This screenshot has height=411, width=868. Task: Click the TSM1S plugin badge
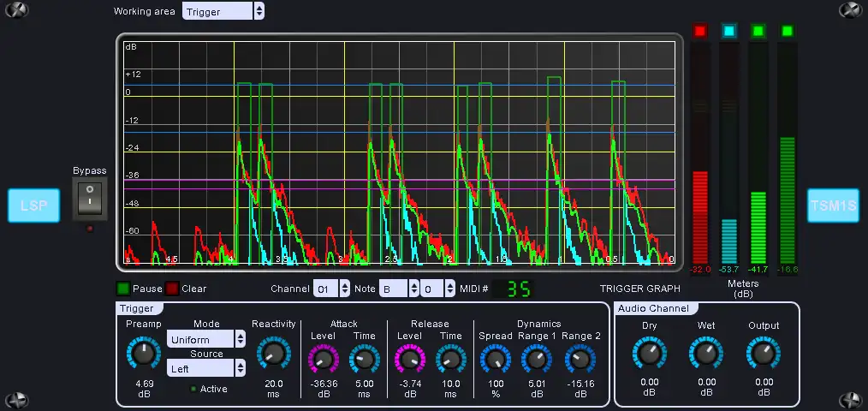pos(832,205)
